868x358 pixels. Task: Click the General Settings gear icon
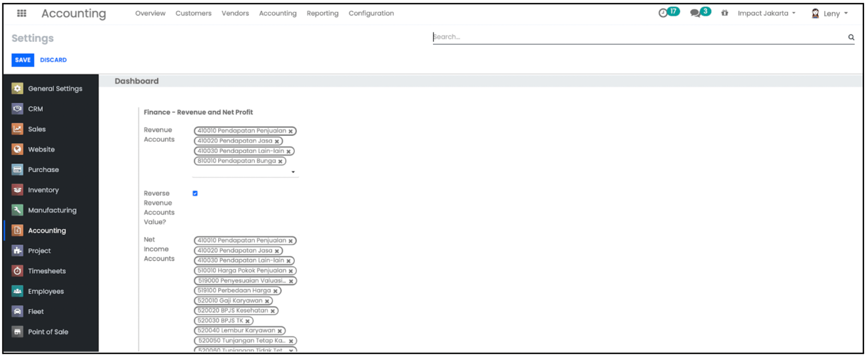(17, 89)
